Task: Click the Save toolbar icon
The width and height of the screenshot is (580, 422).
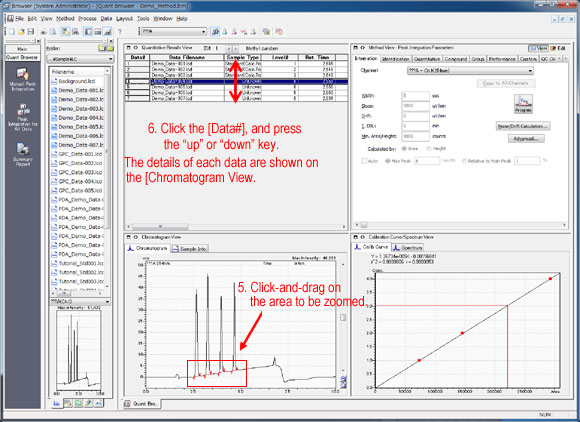Action: pyautogui.click(x=31, y=32)
